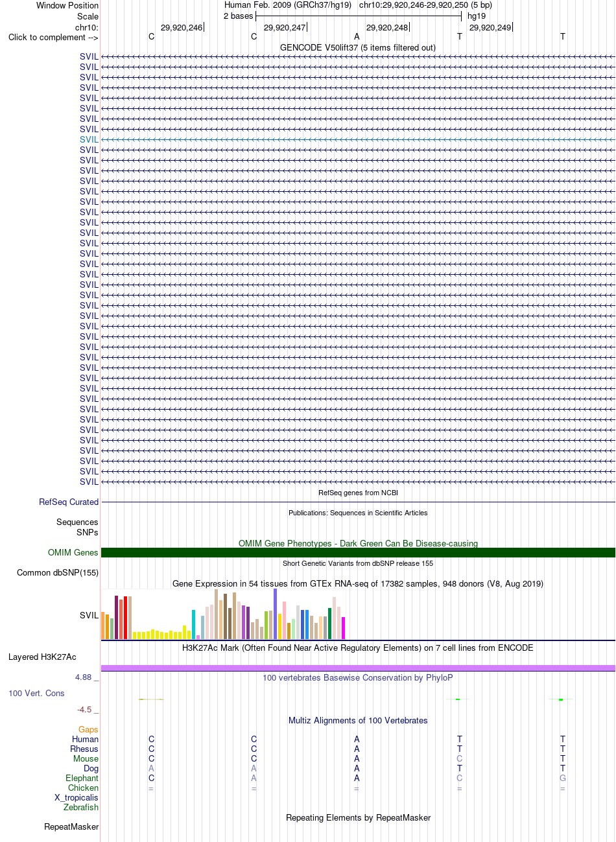Click the magenta GTEx expression bar
The width and height of the screenshot is (616, 842).
point(344,628)
